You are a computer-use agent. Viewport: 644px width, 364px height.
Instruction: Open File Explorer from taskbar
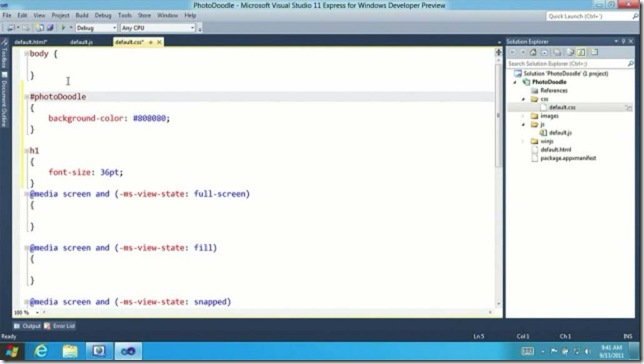coord(70,351)
